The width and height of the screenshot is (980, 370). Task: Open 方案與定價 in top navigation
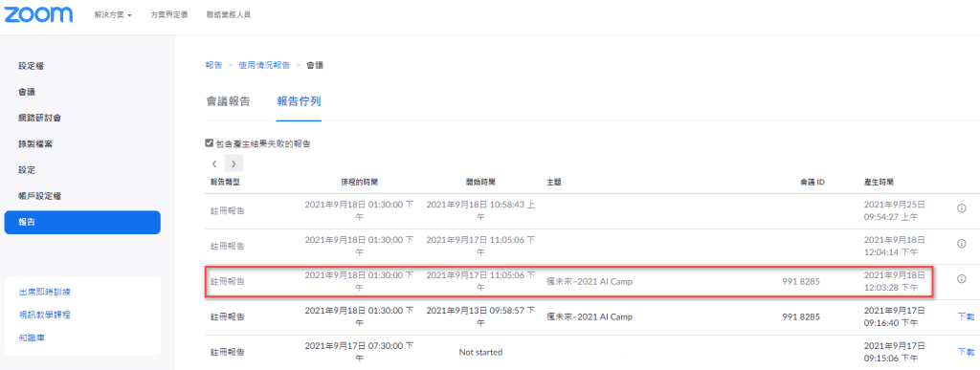coord(168,14)
